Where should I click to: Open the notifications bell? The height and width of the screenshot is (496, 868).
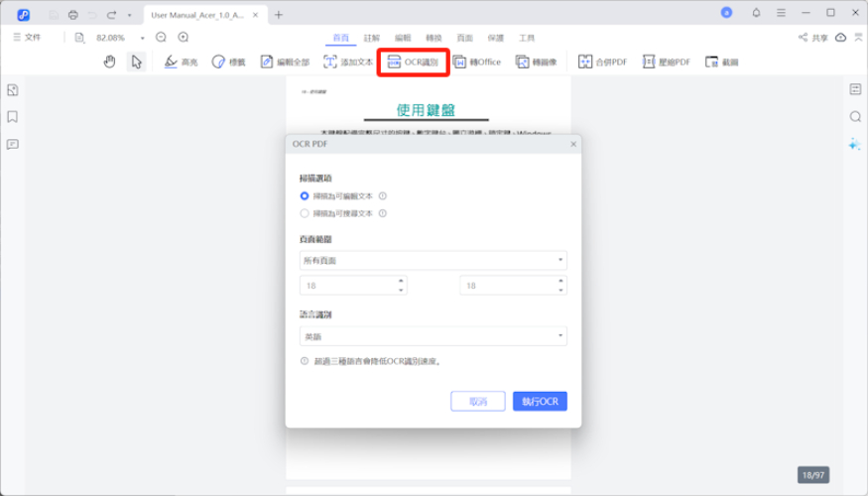click(x=756, y=13)
